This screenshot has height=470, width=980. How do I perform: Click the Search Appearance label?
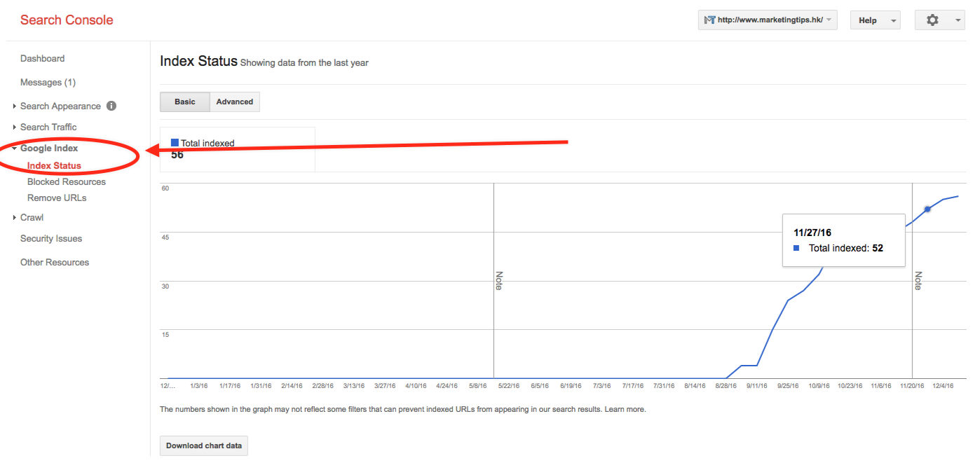(60, 106)
